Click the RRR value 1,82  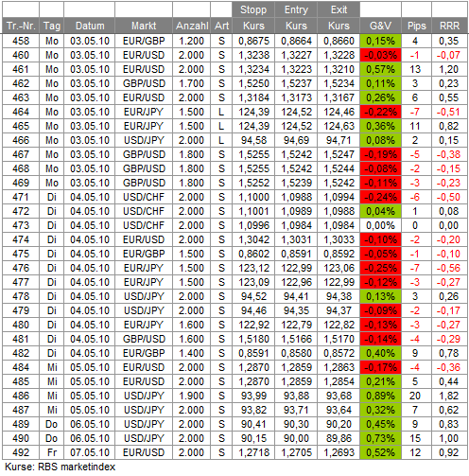click(449, 396)
